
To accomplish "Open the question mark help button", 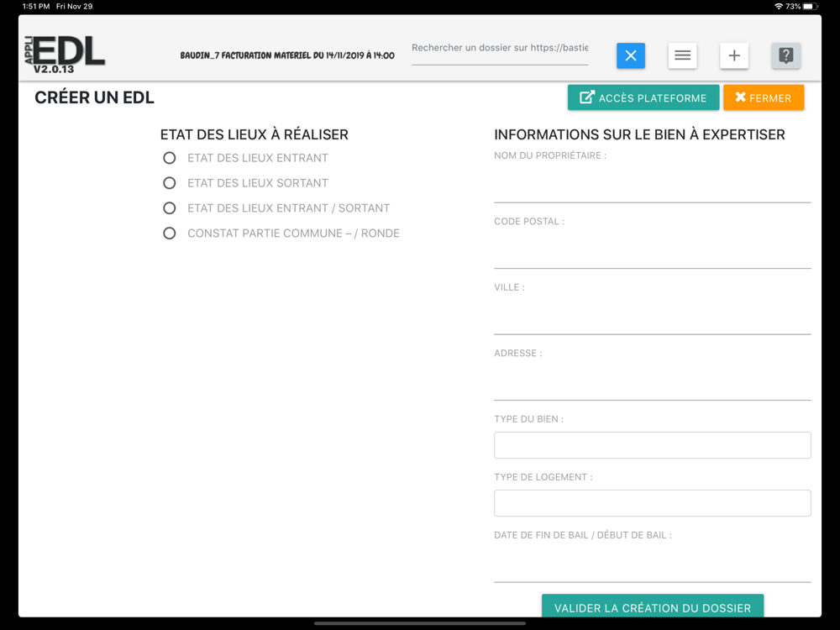I will [x=786, y=55].
